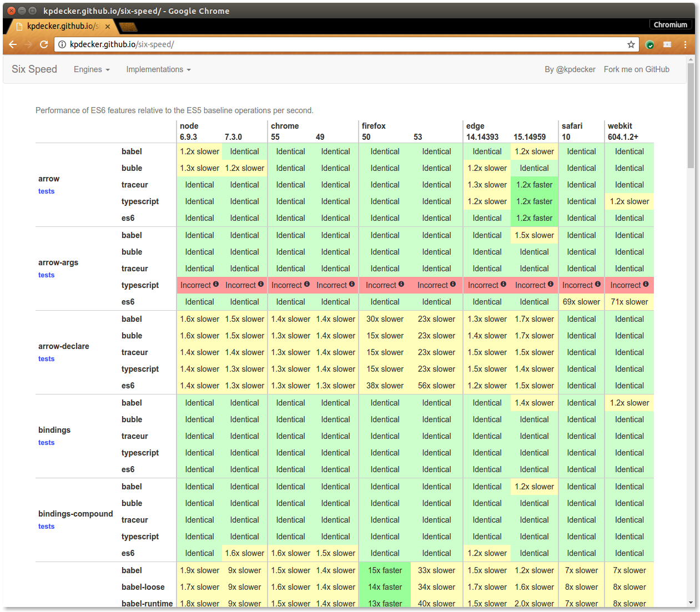Click info icon beside safari 10 Incorrect
Image resolution: width=700 pixels, height=612 pixels.
click(598, 284)
